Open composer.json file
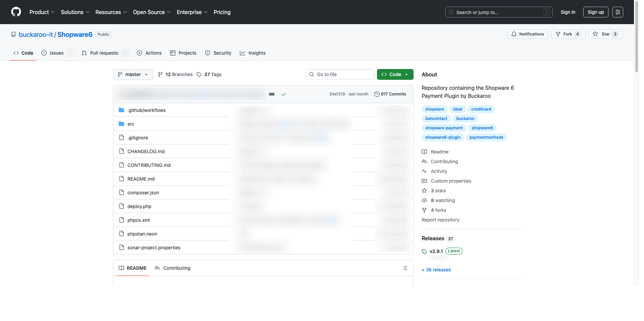The height and width of the screenshot is (321, 644). coord(143,193)
